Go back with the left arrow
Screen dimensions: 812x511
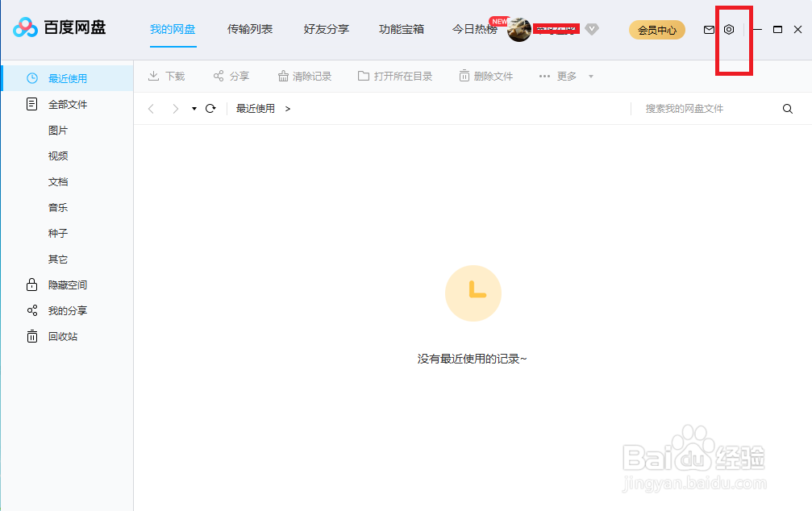click(x=152, y=109)
